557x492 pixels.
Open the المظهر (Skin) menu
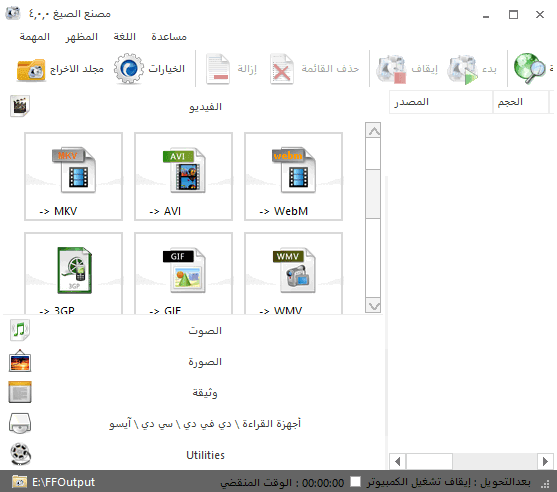tap(81, 37)
